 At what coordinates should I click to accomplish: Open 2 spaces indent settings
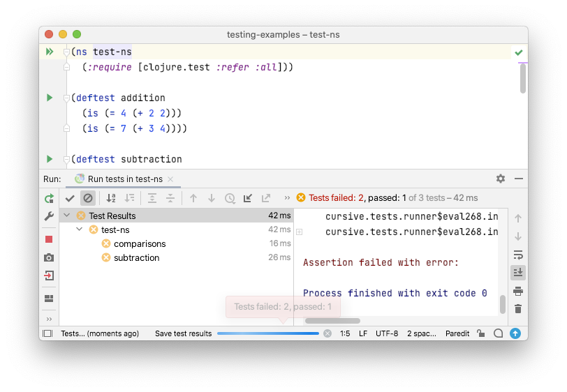(422, 333)
